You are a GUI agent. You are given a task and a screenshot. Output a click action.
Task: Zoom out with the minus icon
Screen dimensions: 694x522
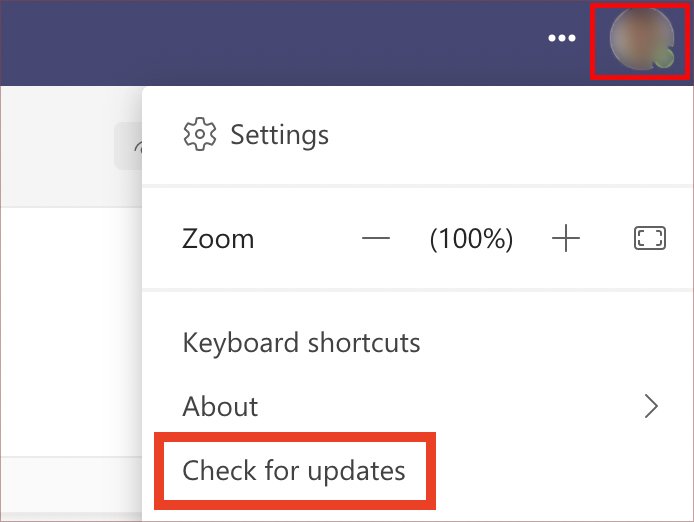click(x=376, y=239)
